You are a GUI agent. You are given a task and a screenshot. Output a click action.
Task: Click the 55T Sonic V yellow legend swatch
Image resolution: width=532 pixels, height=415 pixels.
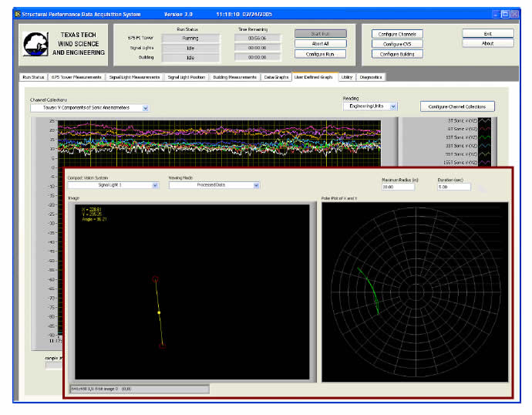click(x=484, y=154)
